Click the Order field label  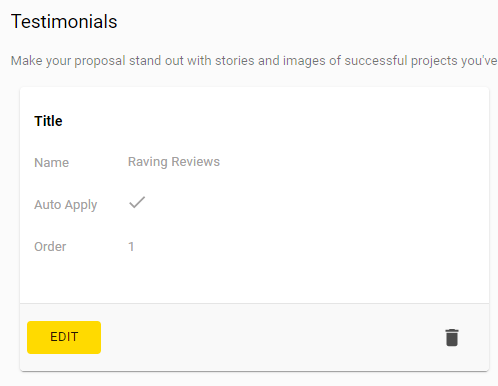click(50, 247)
